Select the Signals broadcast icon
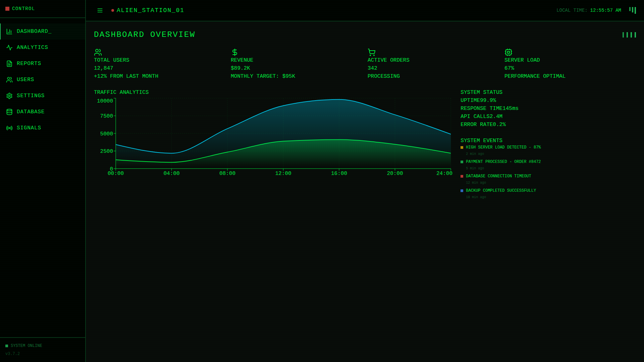The width and height of the screenshot is (644, 362). click(9, 128)
